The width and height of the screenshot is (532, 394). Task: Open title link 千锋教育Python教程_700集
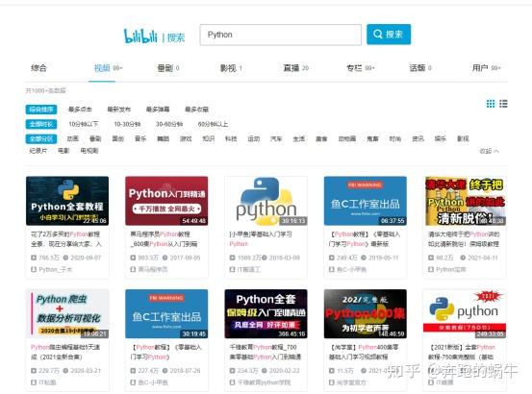coord(266,352)
